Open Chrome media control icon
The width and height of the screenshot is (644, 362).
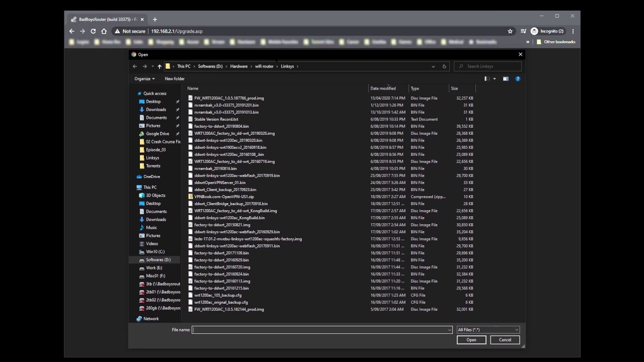click(523, 31)
